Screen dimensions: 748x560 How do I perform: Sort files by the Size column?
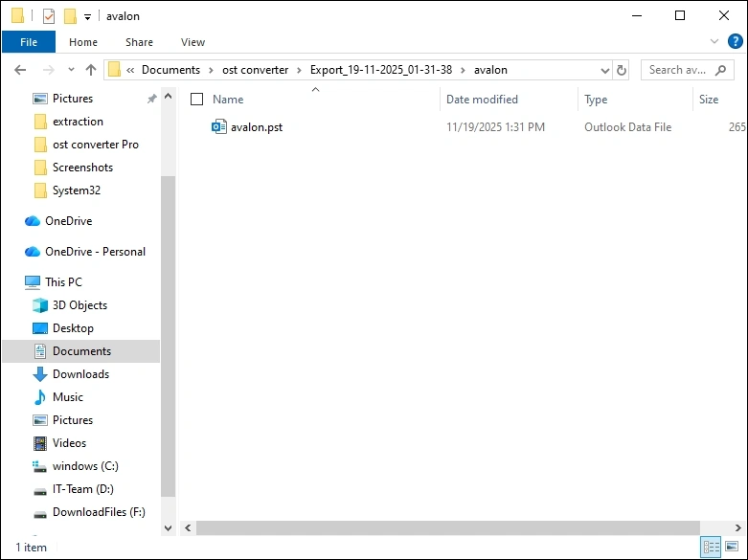point(709,100)
